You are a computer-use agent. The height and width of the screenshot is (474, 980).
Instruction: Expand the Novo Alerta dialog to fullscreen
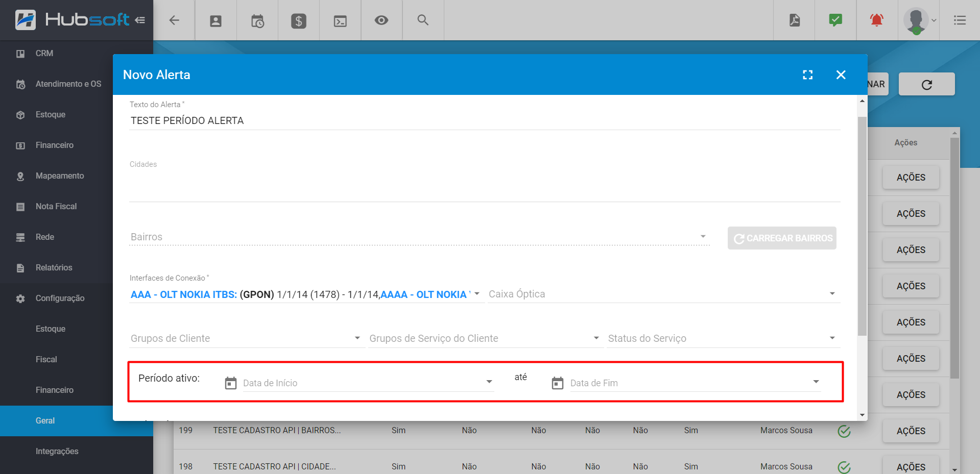[x=807, y=75]
